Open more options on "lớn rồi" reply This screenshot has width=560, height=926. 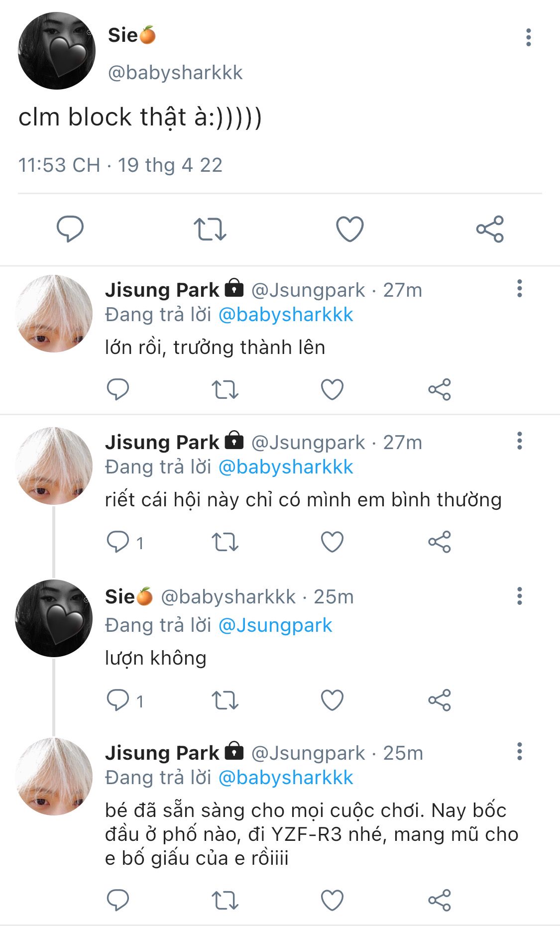[x=519, y=289]
